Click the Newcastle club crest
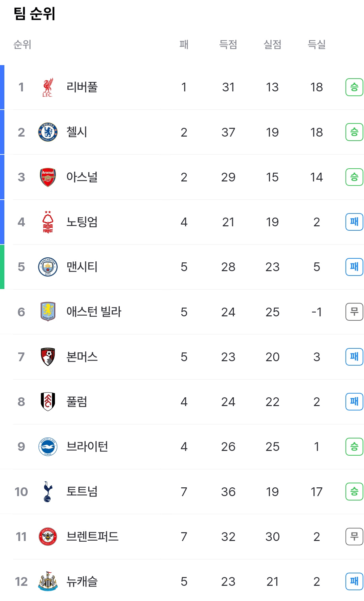The image size is (364, 601). (x=48, y=581)
